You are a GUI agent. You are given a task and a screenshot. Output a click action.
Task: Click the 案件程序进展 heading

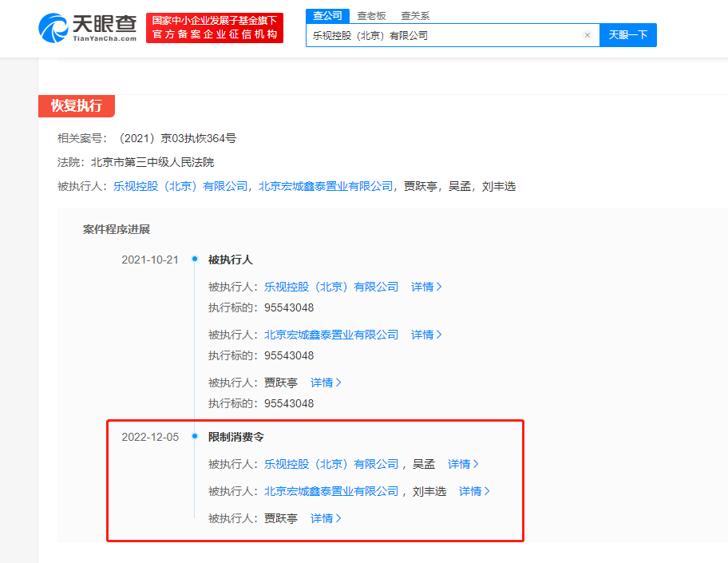pos(117,229)
